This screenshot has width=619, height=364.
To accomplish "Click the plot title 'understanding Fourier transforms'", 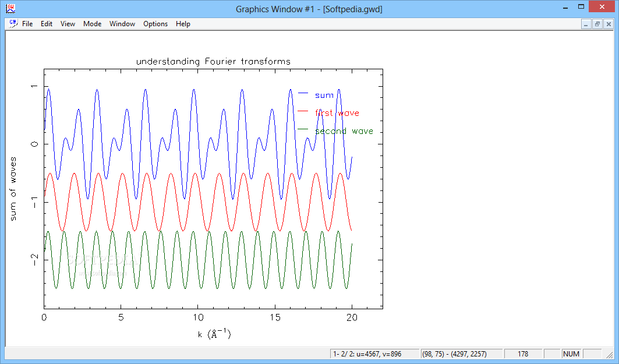I will [x=213, y=62].
